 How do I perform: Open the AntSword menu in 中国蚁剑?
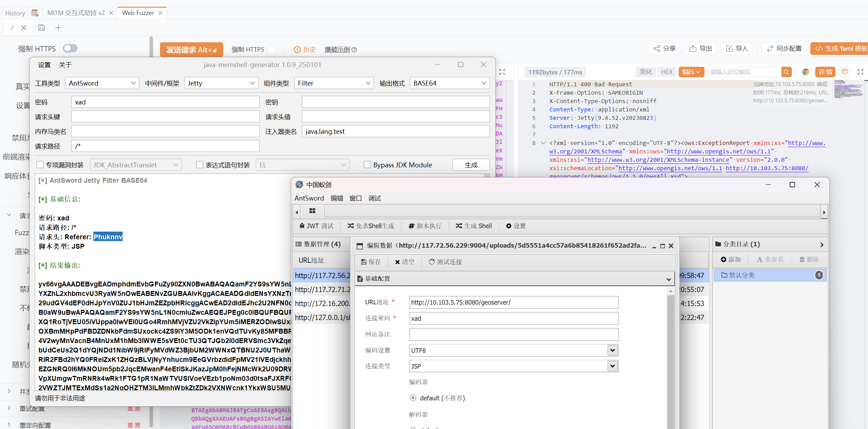[309, 198]
